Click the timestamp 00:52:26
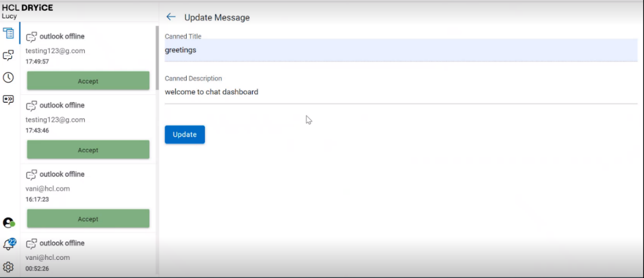 (37, 269)
